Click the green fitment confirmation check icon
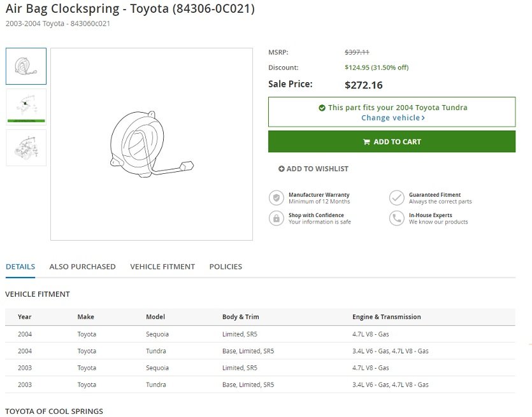The width and height of the screenshot is (532, 417). [322, 108]
